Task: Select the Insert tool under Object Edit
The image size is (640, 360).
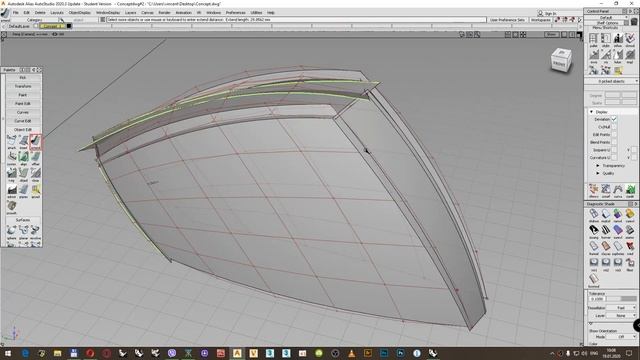Action: [24, 141]
